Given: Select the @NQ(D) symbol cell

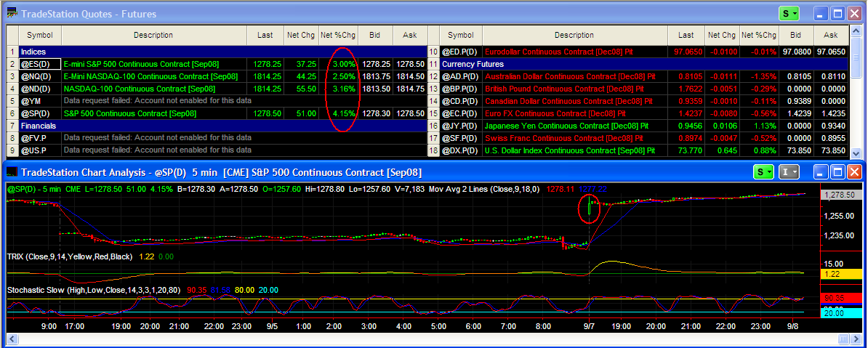Looking at the screenshot, I should click(x=40, y=76).
